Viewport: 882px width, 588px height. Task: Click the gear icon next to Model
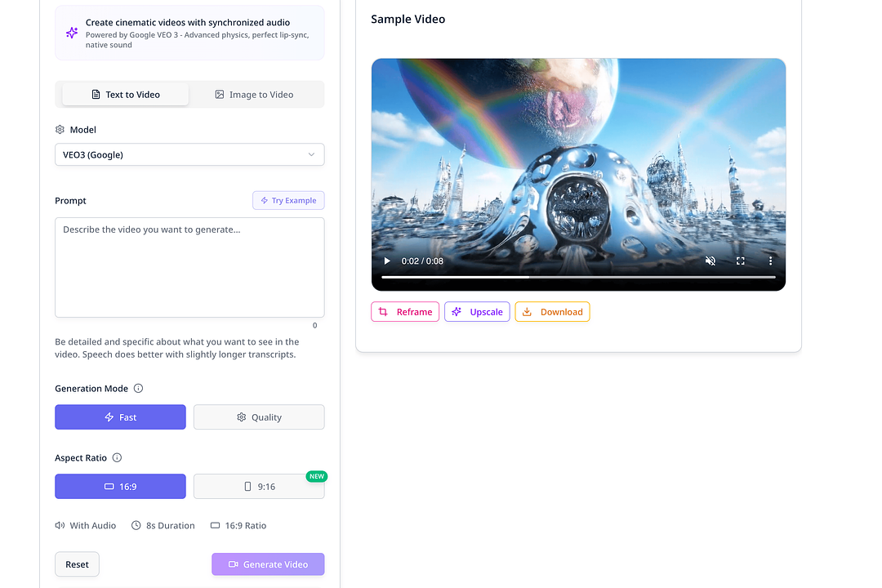click(x=60, y=129)
